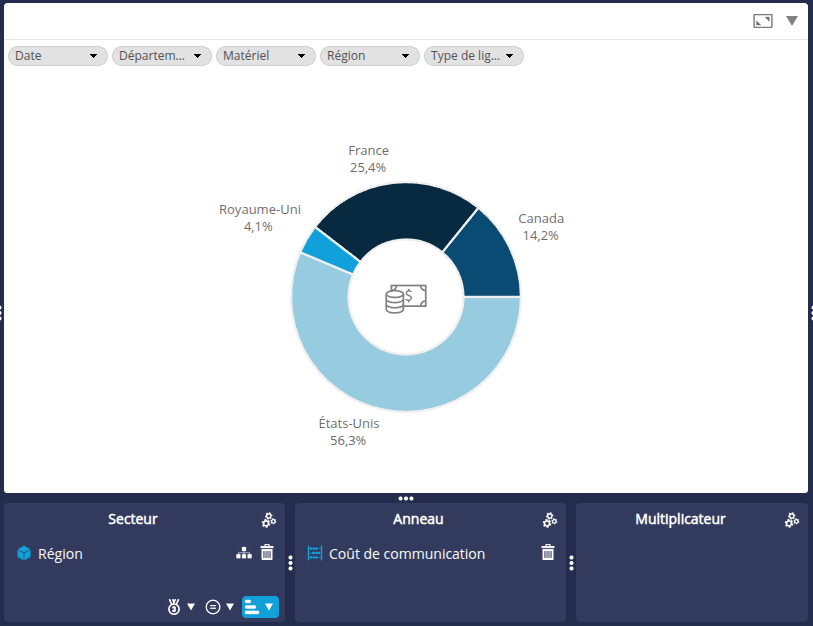Open the Multiplicateur panel settings gears
The height and width of the screenshot is (626, 813).
(792, 520)
